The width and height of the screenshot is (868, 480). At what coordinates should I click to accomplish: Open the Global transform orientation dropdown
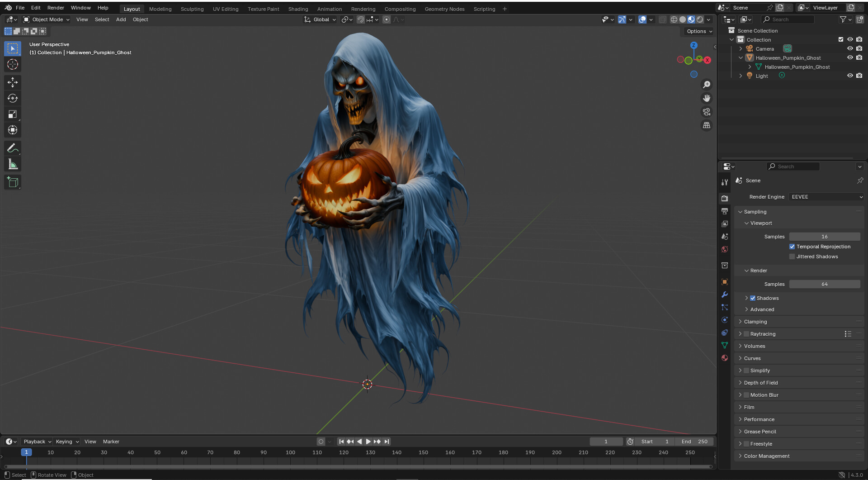[320, 19]
